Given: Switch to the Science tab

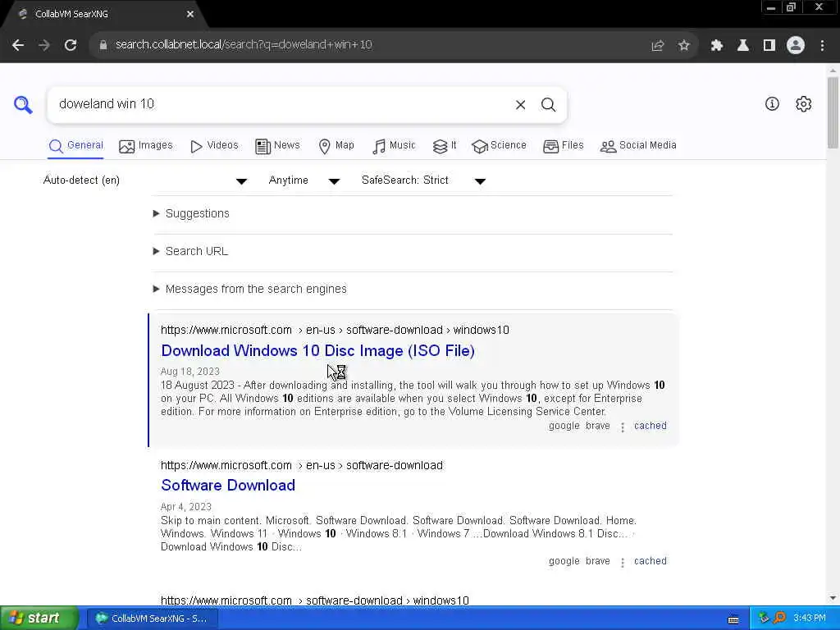Looking at the screenshot, I should [499, 146].
